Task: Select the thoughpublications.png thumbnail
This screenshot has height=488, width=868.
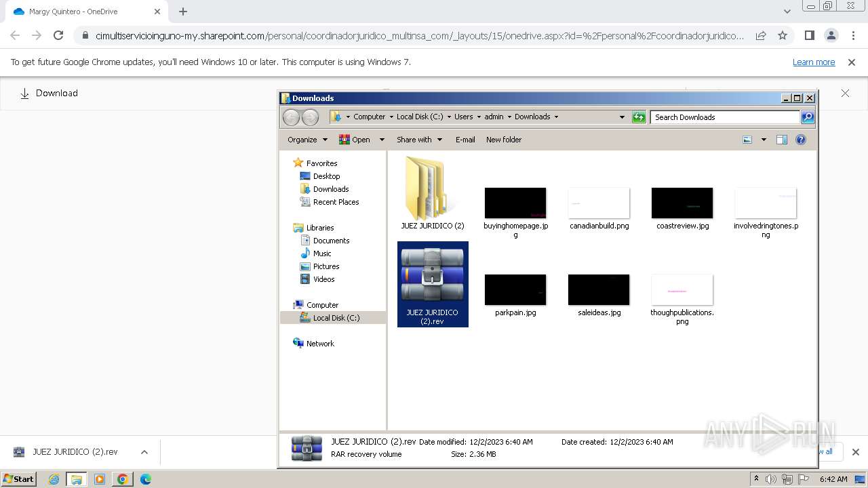Action: pyautogui.click(x=682, y=290)
